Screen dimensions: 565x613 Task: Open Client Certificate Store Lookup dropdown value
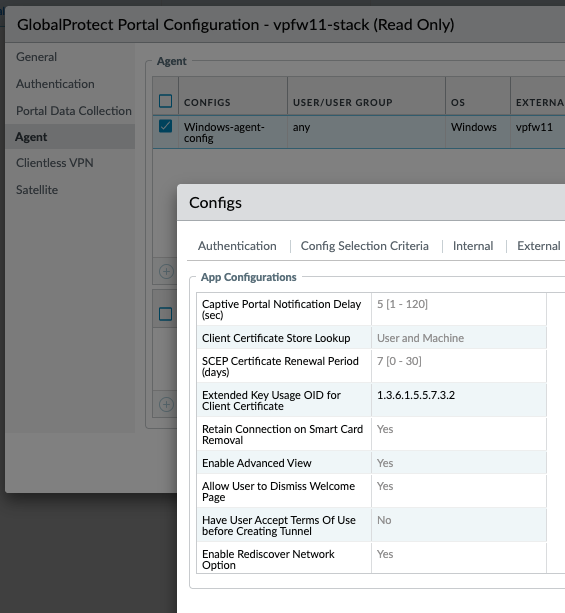pyautogui.click(x=459, y=338)
